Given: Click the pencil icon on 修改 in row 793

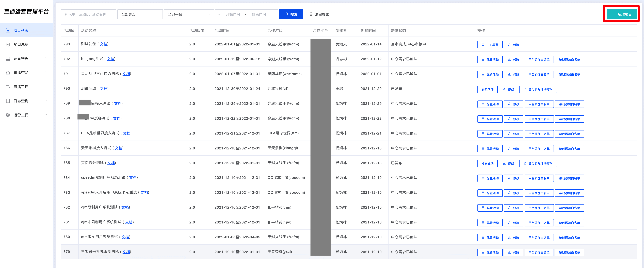Looking at the screenshot, I should coord(509,44).
